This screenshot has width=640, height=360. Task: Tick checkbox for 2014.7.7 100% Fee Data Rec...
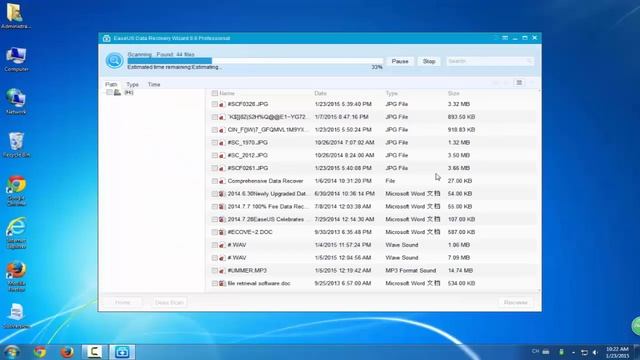[214, 207]
